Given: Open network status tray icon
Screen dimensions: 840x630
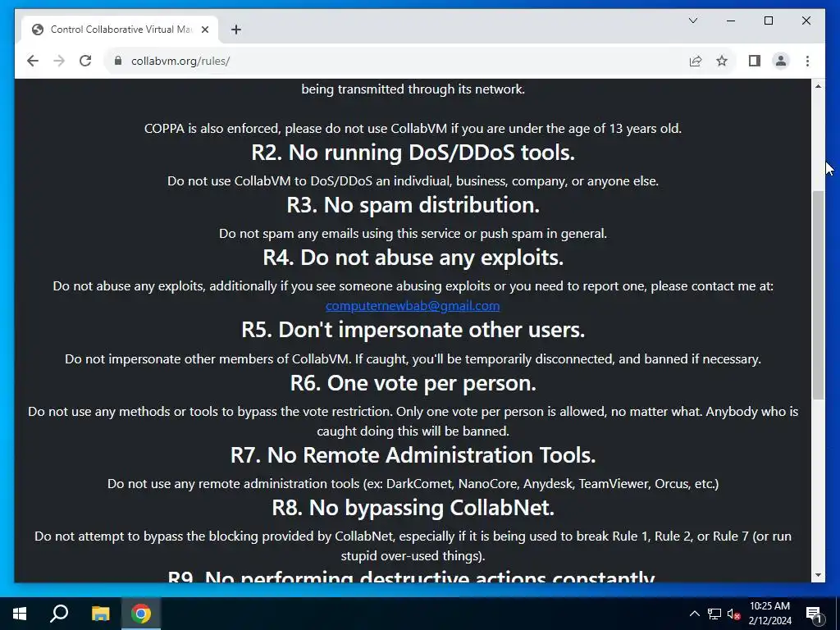Looking at the screenshot, I should (714, 614).
